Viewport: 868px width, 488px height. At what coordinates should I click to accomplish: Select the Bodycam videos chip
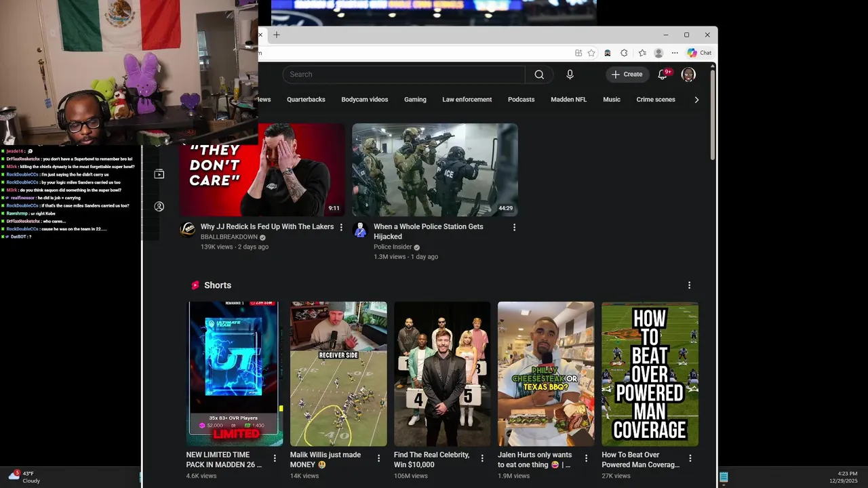point(365,100)
